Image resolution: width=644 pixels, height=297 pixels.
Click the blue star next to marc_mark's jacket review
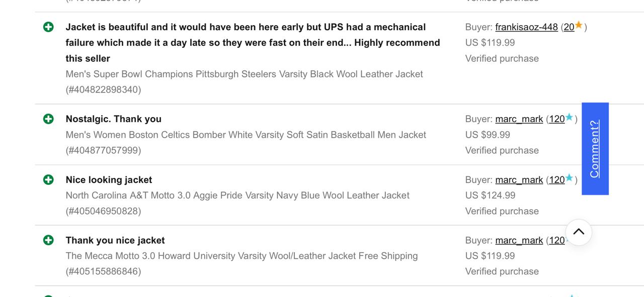tap(570, 177)
